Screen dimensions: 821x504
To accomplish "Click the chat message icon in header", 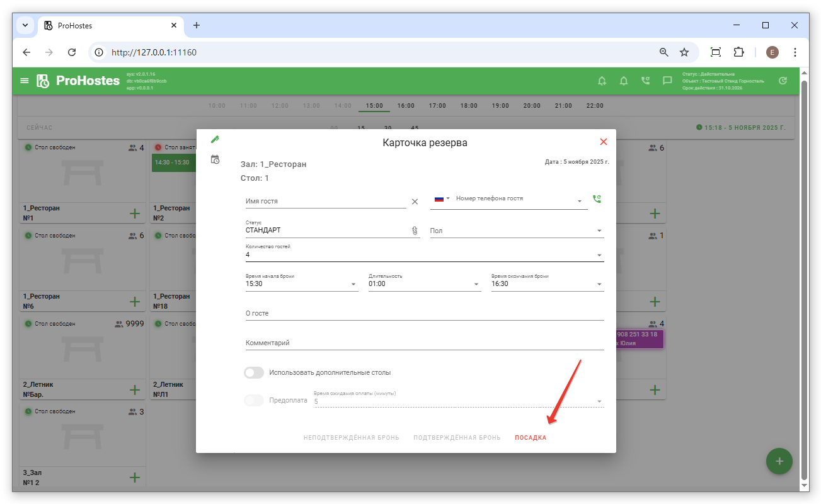I will point(667,81).
